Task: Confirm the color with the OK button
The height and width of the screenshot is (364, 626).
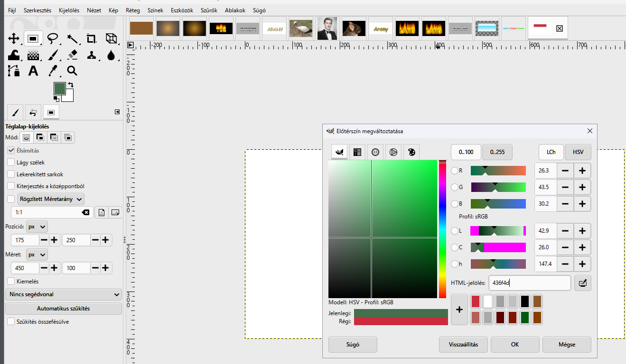Action: tap(515, 345)
